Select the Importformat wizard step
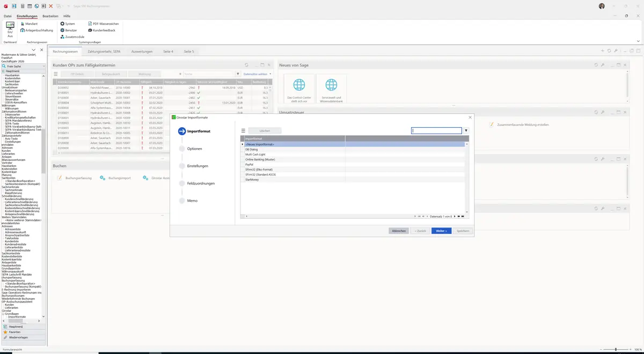 pyautogui.click(x=195, y=131)
